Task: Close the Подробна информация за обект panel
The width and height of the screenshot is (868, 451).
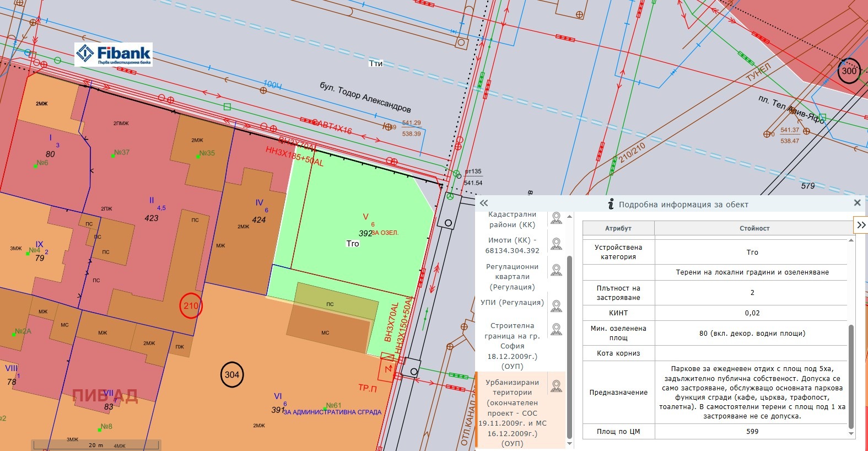Action: click(857, 203)
